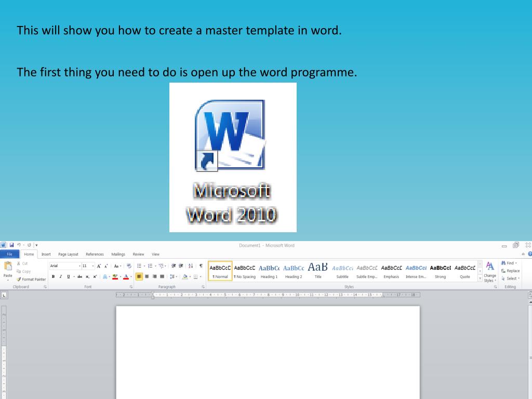
Task: Click the Decrease Indent icon
Action: (x=174, y=266)
